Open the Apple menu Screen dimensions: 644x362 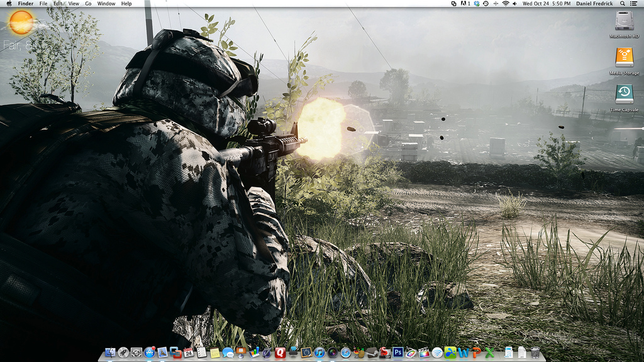[9, 3]
